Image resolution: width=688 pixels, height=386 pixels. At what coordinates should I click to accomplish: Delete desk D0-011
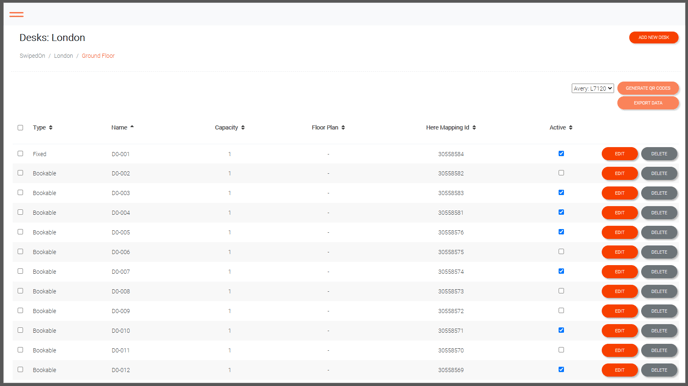pyautogui.click(x=659, y=350)
